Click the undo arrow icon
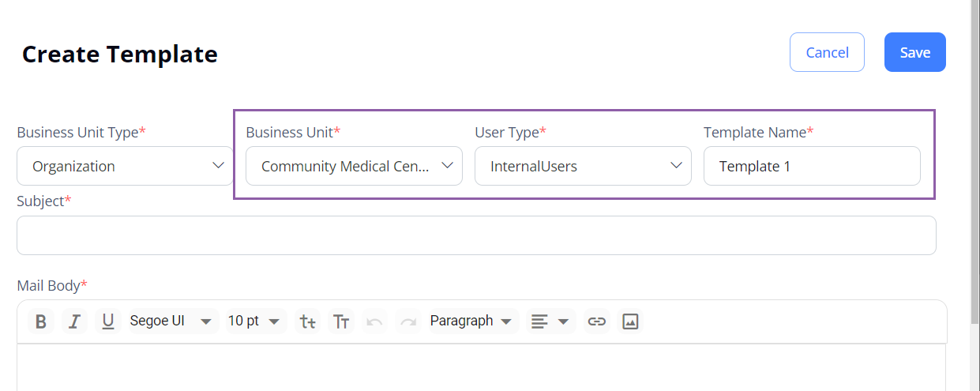This screenshot has height=391, width=980. (375, 321)
